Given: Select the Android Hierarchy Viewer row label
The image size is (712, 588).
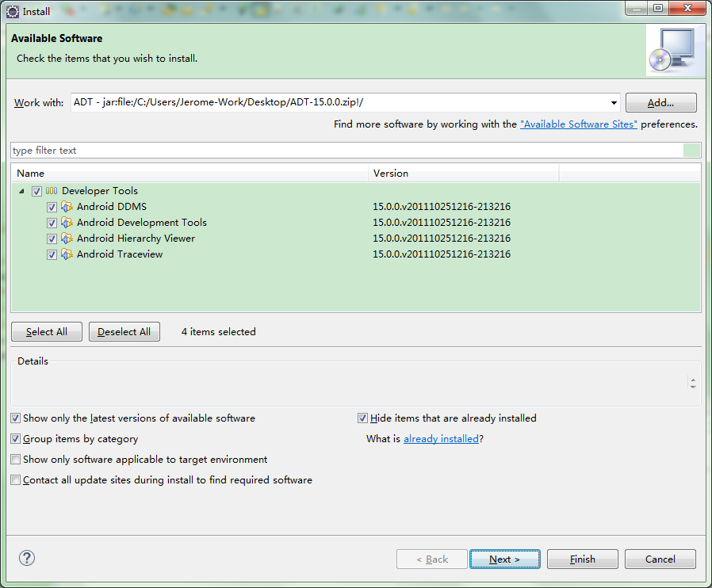Looking at the screenshot, I should tap(136, 239).
